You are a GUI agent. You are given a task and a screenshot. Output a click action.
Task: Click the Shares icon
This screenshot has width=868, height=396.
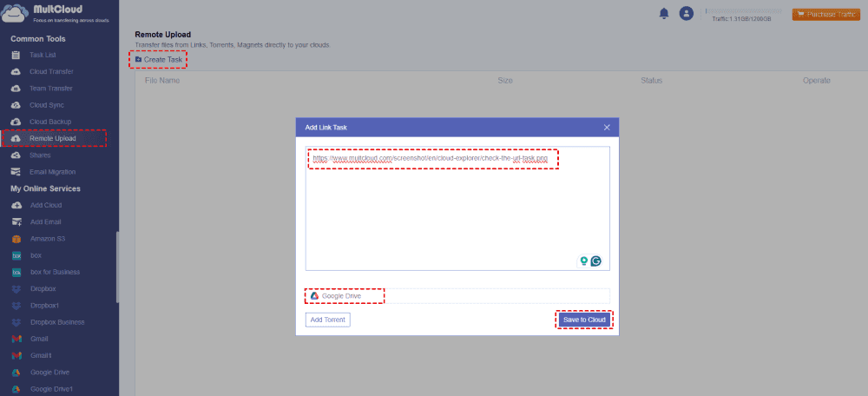tap(16, 155)
